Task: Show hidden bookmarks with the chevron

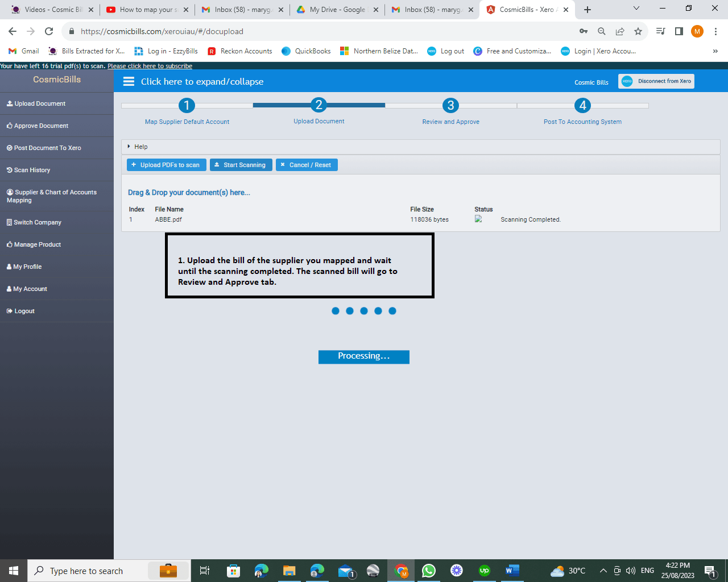Action: (715, 51)
